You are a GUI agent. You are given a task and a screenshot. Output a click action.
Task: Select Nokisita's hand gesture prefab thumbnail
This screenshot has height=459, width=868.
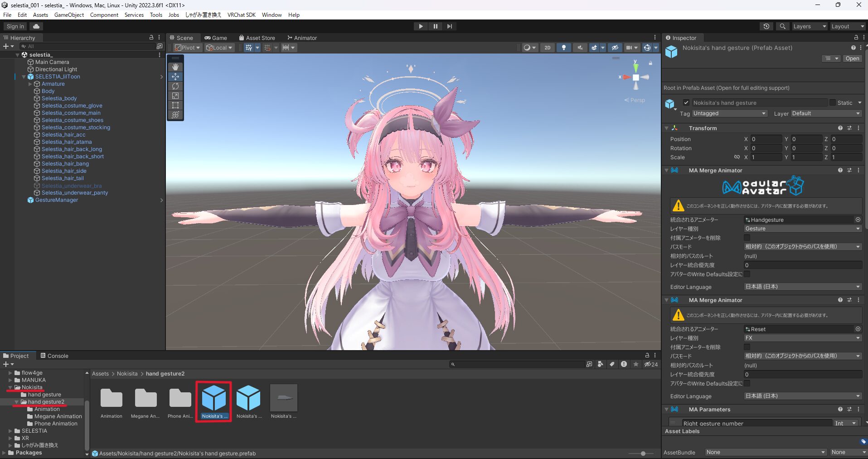(x=213, y=399)
